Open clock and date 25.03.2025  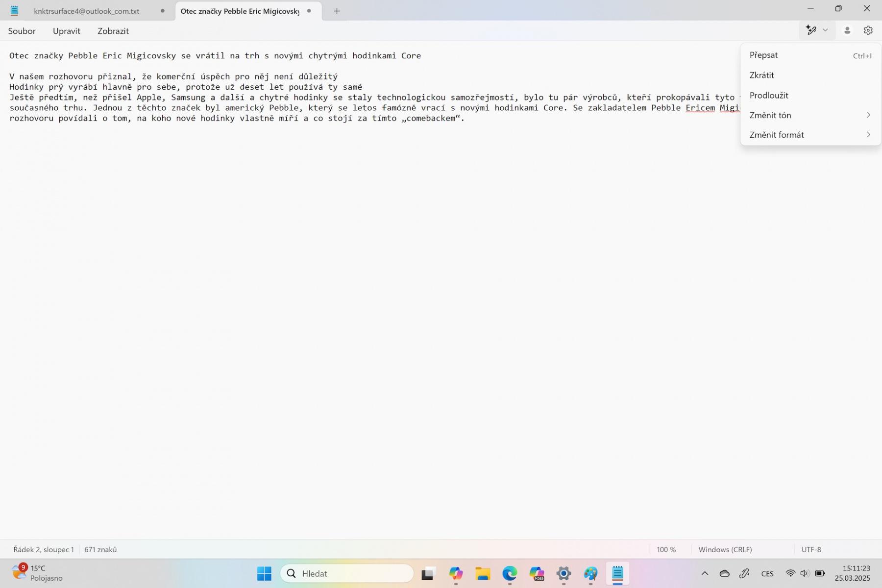tap(853, 573)
